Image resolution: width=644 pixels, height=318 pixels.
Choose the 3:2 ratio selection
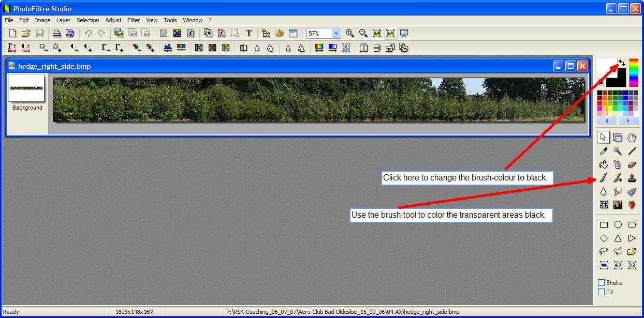[632, 265]
